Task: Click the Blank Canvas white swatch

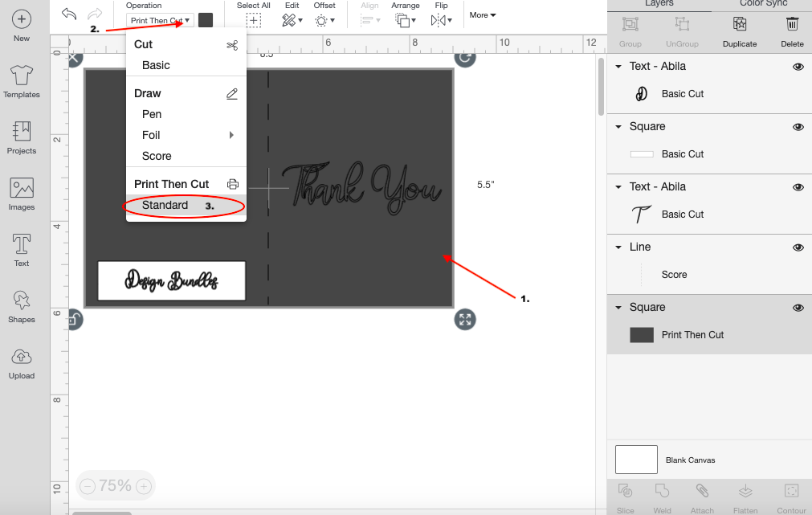Action: click(636, 460)
